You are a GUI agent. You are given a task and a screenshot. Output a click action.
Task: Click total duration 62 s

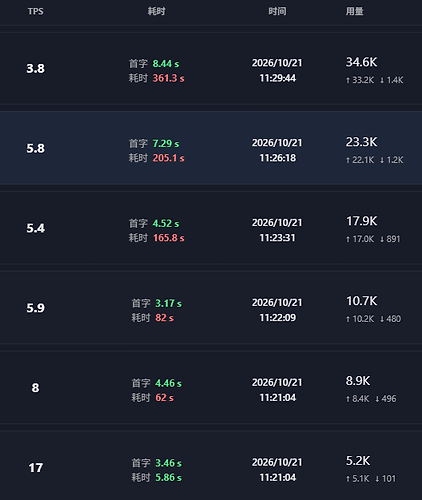(164, 398)
